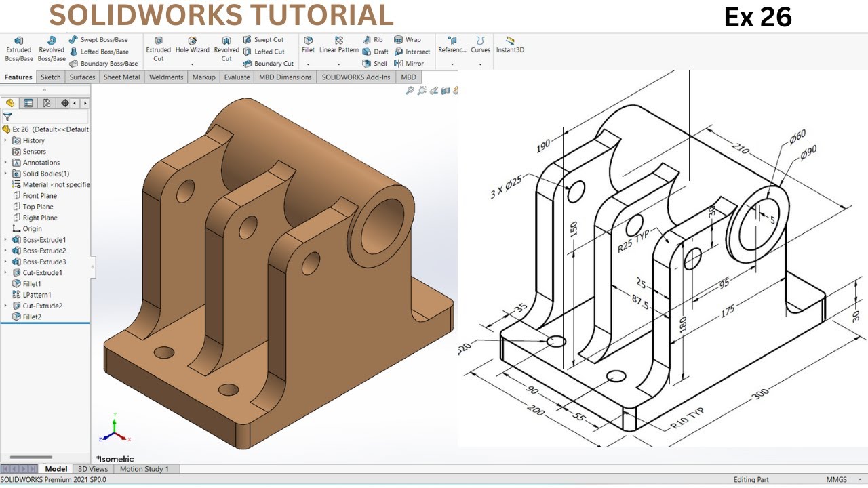Expand the Cut-Extrude2 feature
The width and height of the screenshot is (868, 488).
(6, 306)
